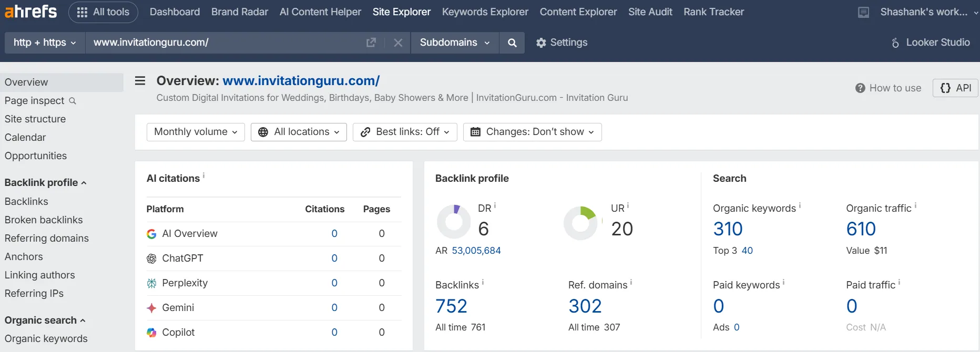Image resolution: width=980 pixels, height=352 pixels.
Task: Click the DR info icon
Action: point(495,206)
